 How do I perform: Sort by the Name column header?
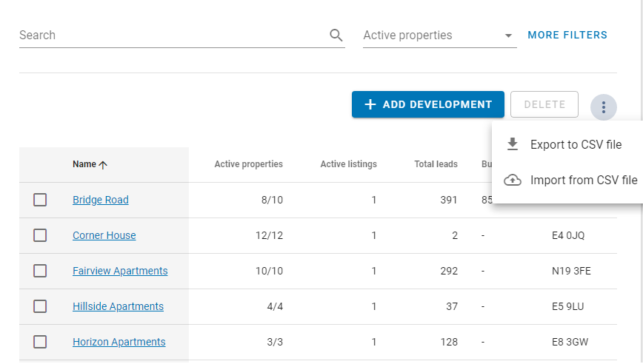[84, 164]
